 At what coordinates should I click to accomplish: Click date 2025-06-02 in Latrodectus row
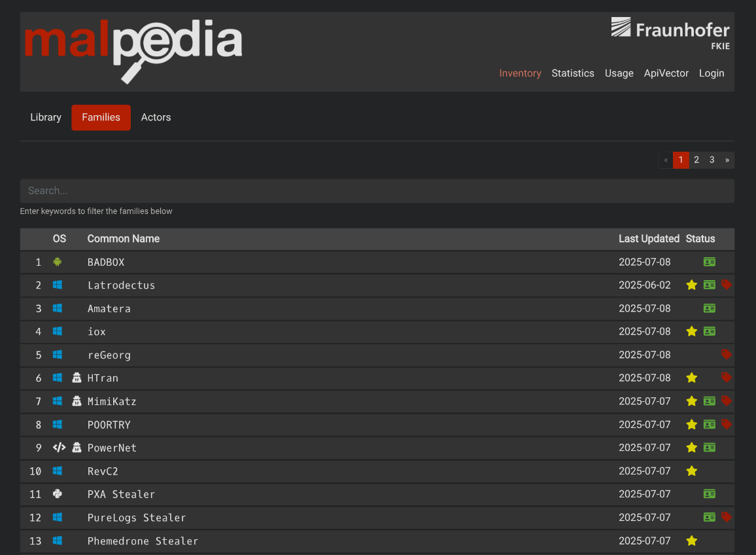645,285
